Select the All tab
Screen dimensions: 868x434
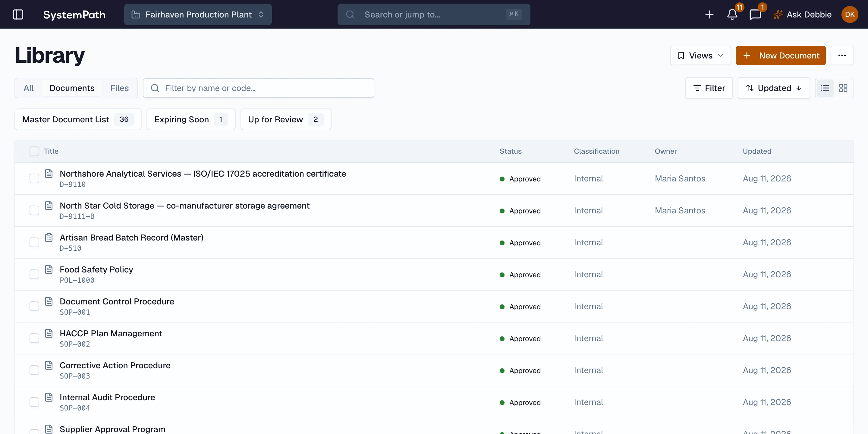29,88
